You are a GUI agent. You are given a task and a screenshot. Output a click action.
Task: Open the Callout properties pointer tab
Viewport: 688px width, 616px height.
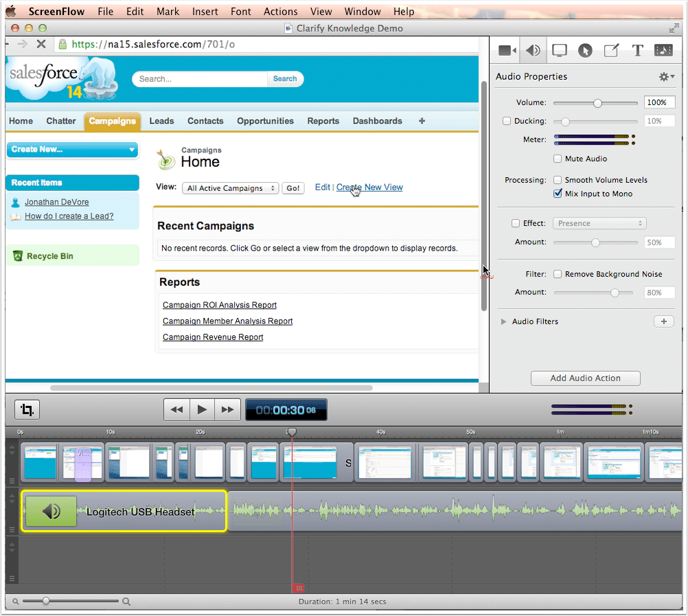click(x=585, y=50)
